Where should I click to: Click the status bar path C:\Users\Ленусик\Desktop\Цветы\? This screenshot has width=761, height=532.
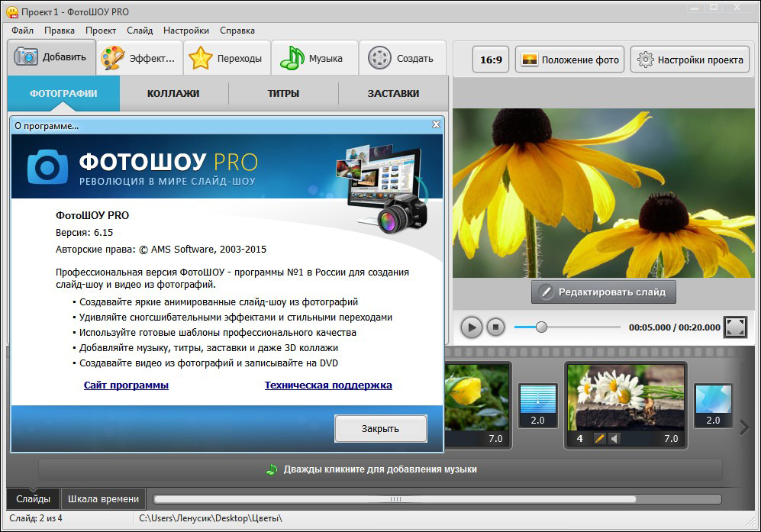(211, 518)
